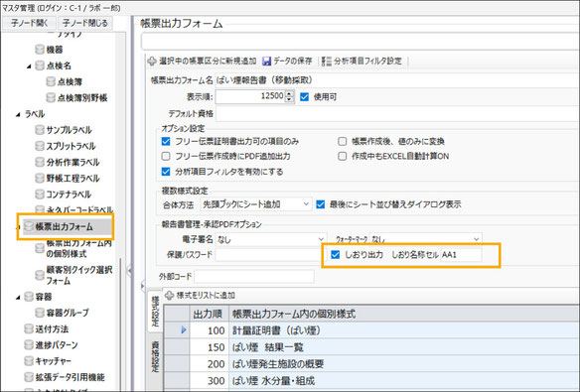The width and height of the screenshot is (580, 392).
Task: Click the デフォルト資格 field
Action: pos(398,114)
